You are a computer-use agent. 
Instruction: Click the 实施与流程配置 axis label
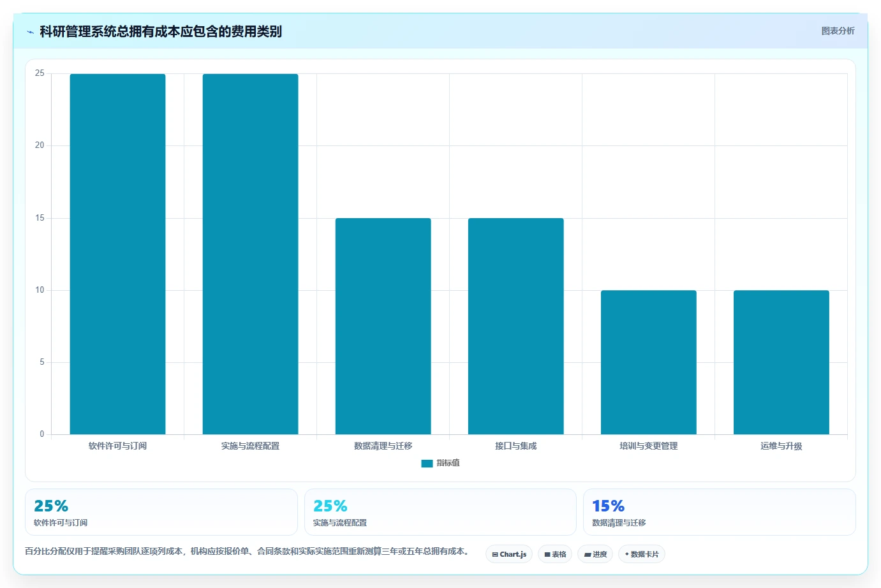(x=250, y=446)
